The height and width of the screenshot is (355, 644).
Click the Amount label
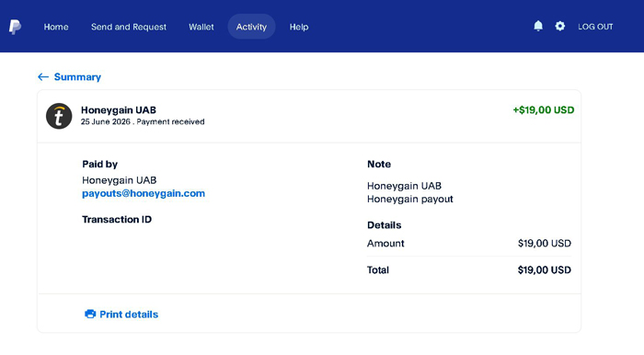click(x=385, y=244)
